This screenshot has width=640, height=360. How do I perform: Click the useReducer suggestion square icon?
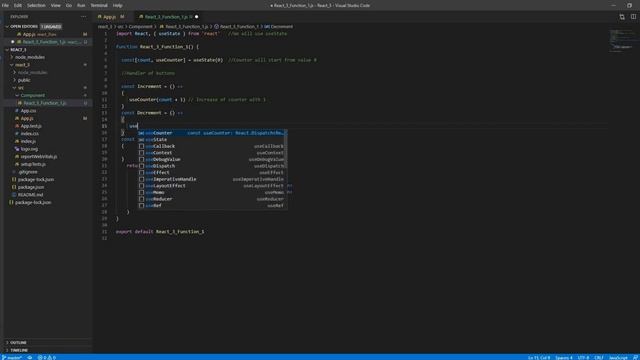point(141,199)
